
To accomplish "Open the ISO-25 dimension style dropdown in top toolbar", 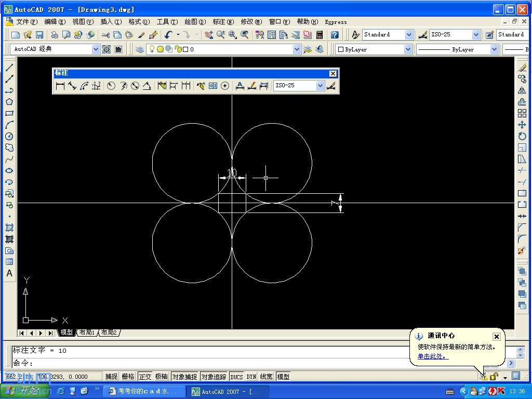I will 476,35.
